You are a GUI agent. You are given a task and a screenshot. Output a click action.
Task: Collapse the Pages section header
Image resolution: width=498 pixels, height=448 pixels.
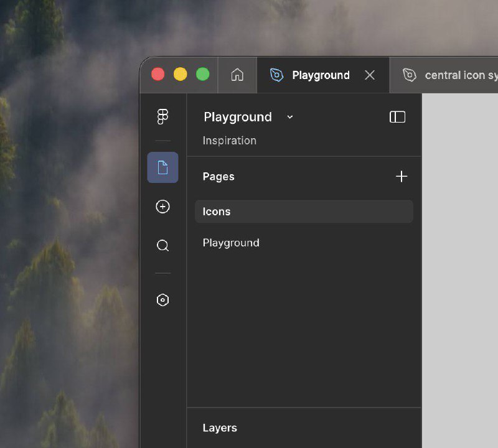218,177
